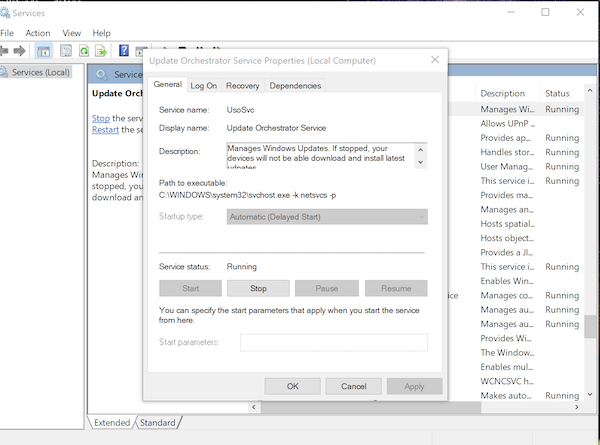
Task: Click the Back arrow toolbar icon
Action: click(x=4, y=51)
